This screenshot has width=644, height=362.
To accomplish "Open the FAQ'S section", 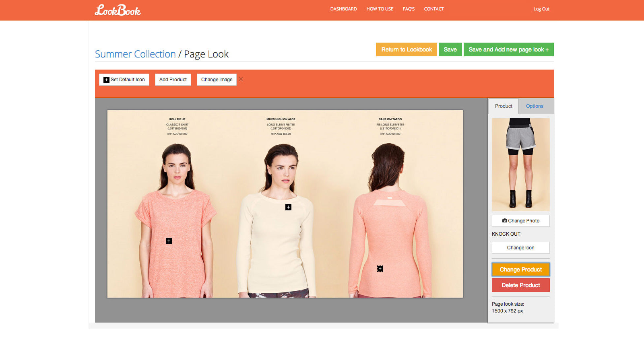I will [408, 9].
